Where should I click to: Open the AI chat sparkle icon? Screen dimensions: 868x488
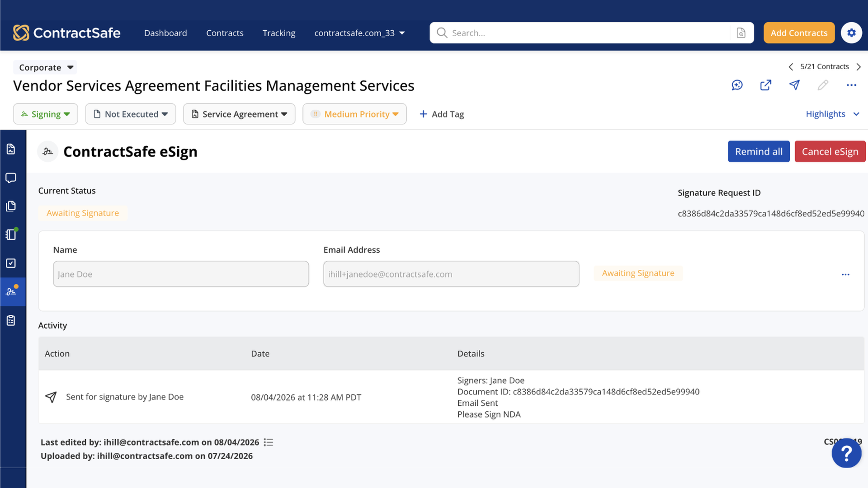pos(737,85)
